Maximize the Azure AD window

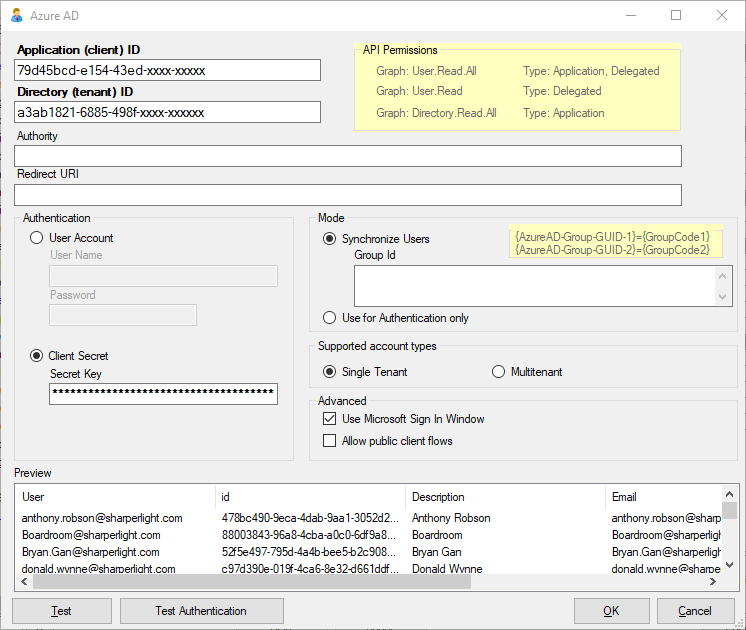[676, 15]
